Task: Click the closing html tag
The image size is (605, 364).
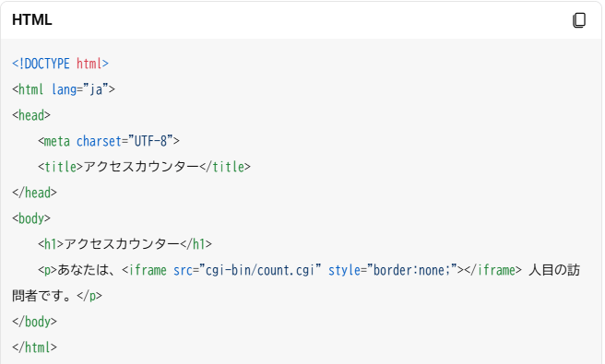Action: [x=34, y=347]
